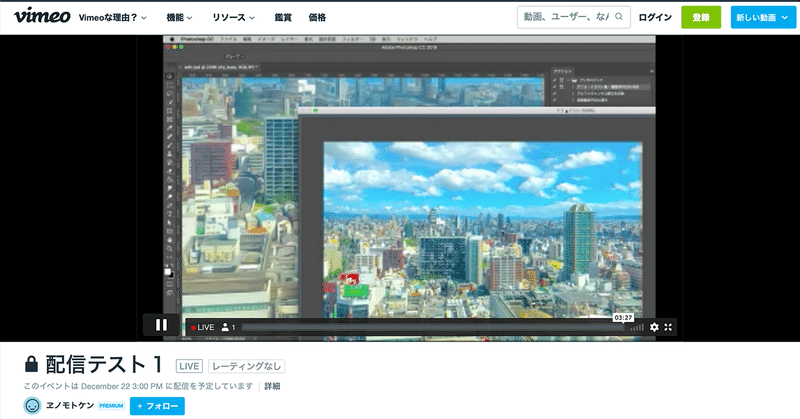Screen dimensions: 800x419
Task: Open the 機能 dropdown menu
Action: pyautogui.click(x=179, y=17)
